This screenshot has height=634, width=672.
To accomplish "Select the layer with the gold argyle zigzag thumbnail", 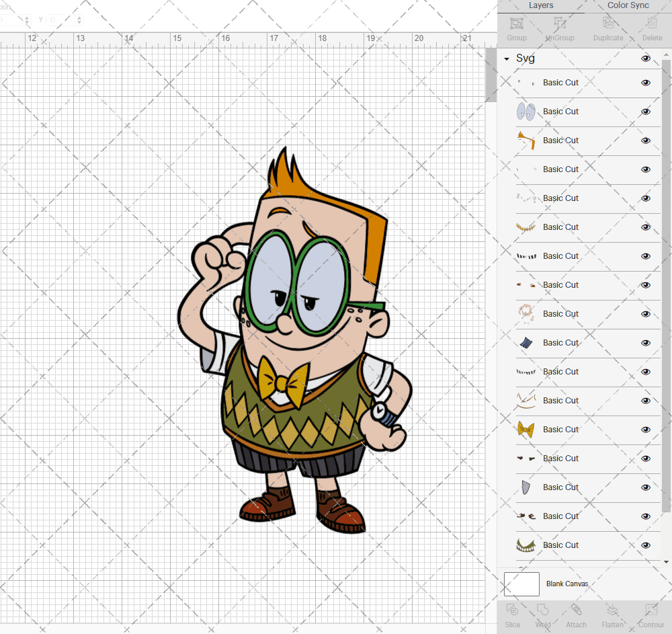I will [587, 227].
